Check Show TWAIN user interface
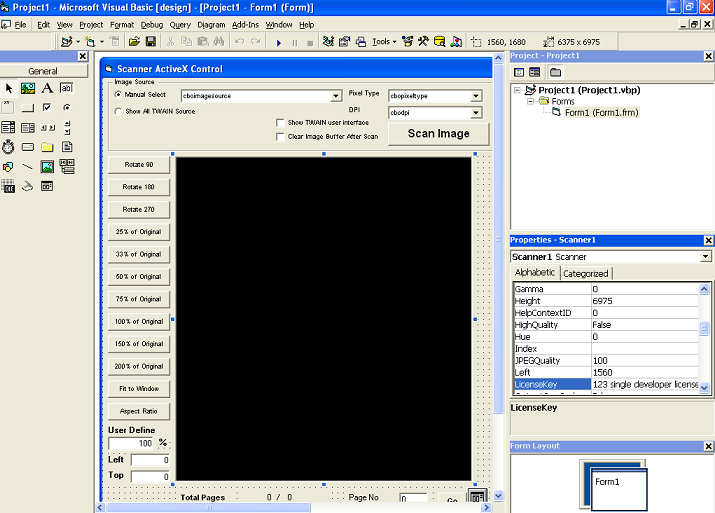The image size is (715, 513). (280, 122)
